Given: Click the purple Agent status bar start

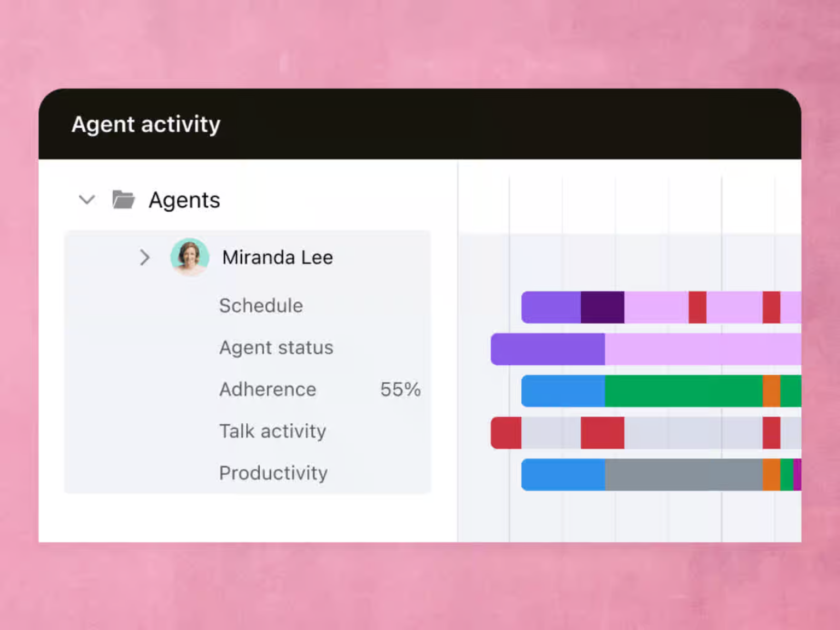Looking at the screenshot, I should [x=547, y=349].
